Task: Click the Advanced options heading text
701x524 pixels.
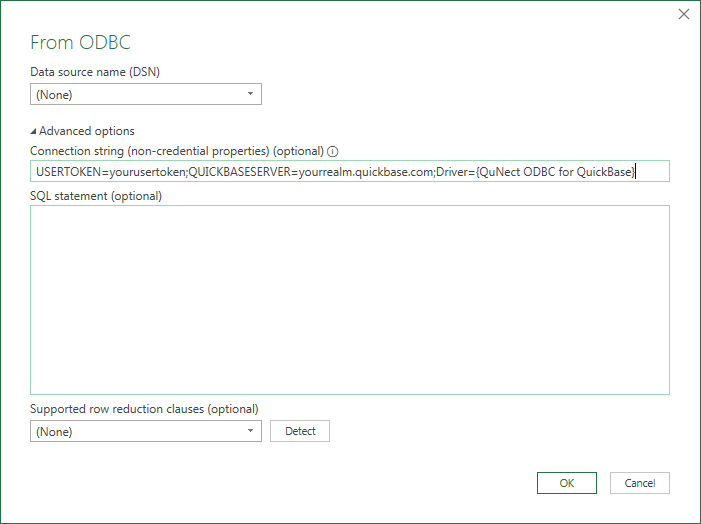Action: 87,131
